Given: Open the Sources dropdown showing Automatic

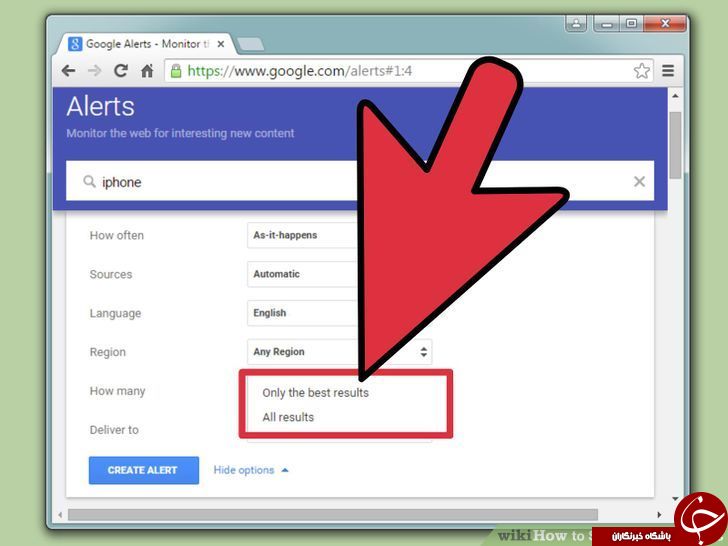Looking at the screenshot, I should point(303,274).
